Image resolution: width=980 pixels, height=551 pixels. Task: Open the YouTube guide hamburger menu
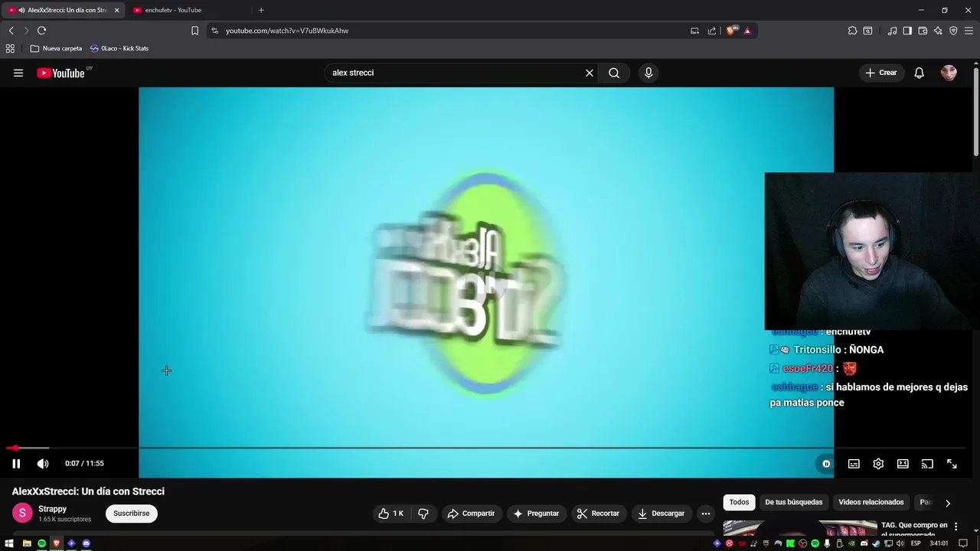18,73
